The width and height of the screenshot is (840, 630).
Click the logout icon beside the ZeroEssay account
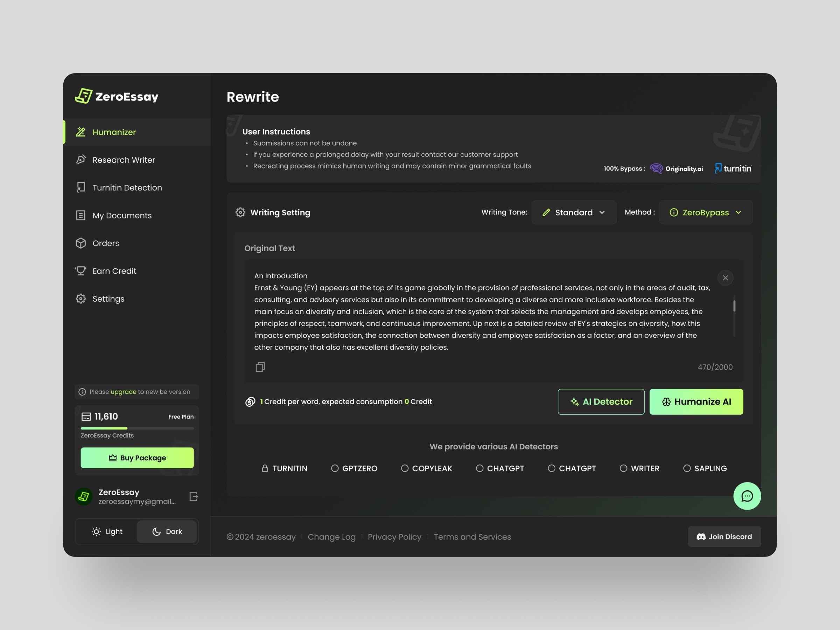click(x=194, y=496)
